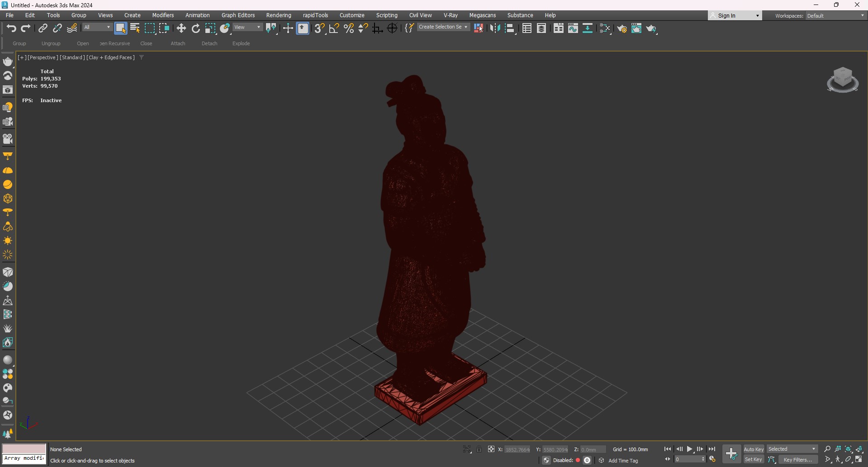Viewport: 868px width, 467px height.
Task: Click the Zoom Extents Selected icon
Action: pos(849,449)
